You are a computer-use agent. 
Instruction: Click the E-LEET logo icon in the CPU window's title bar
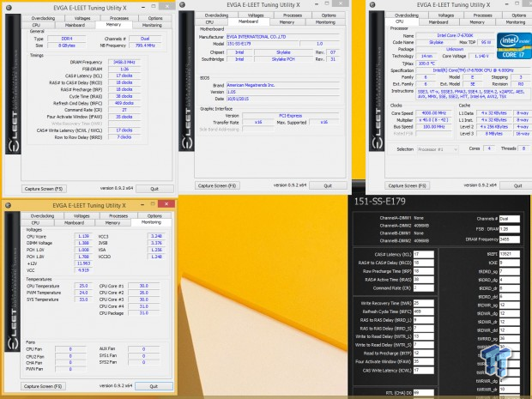coord(372,4)
